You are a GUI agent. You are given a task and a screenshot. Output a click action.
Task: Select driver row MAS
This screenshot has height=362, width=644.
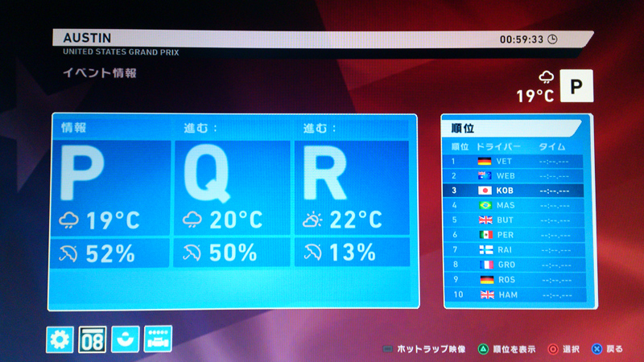pos(514,205)
